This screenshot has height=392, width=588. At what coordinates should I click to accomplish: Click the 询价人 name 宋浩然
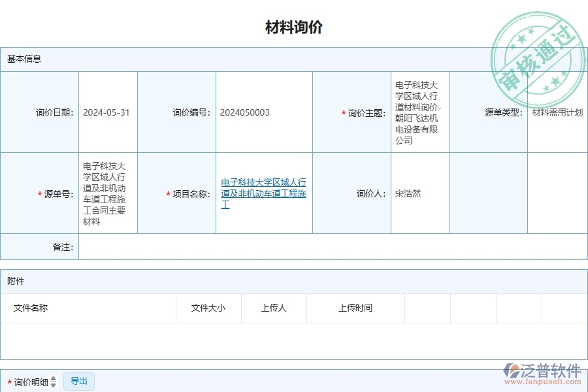(405, 193)
